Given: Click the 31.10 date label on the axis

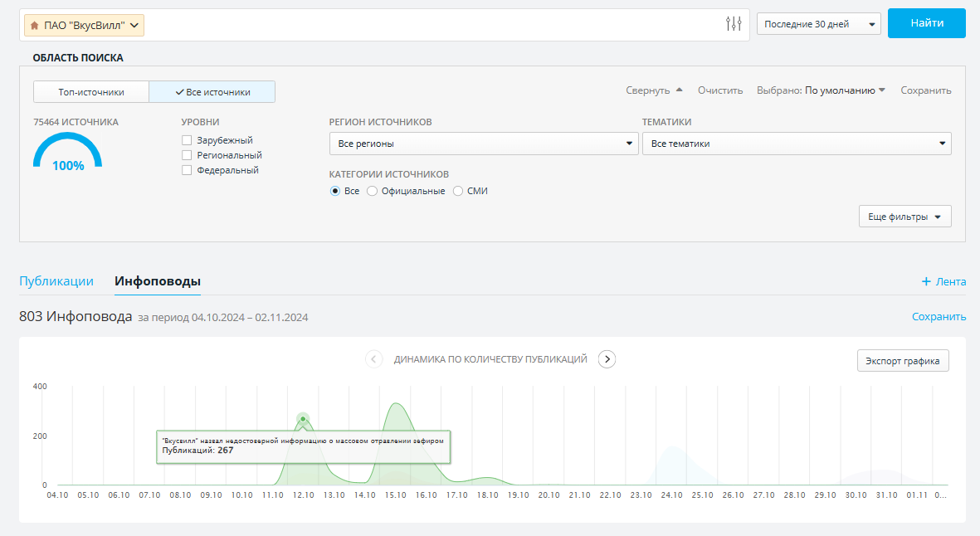Looking at the screenshot, I should 886,495.
